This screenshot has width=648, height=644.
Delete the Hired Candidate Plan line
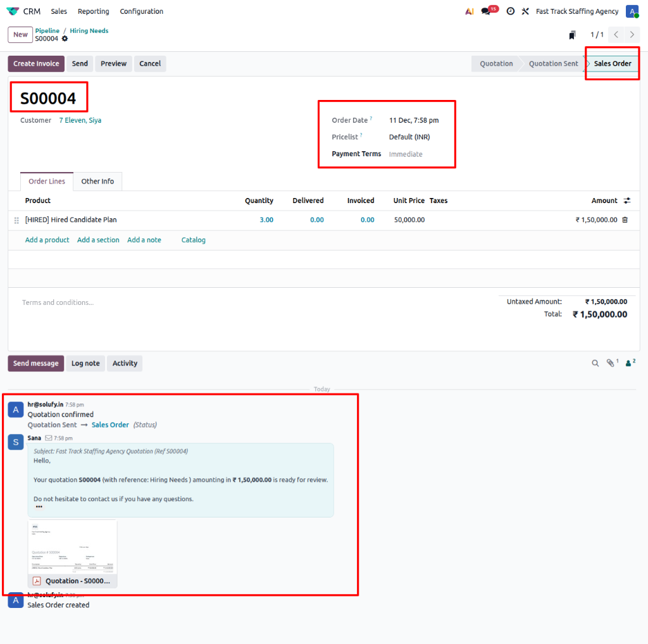pyautogui.click(x=625, y=220)
